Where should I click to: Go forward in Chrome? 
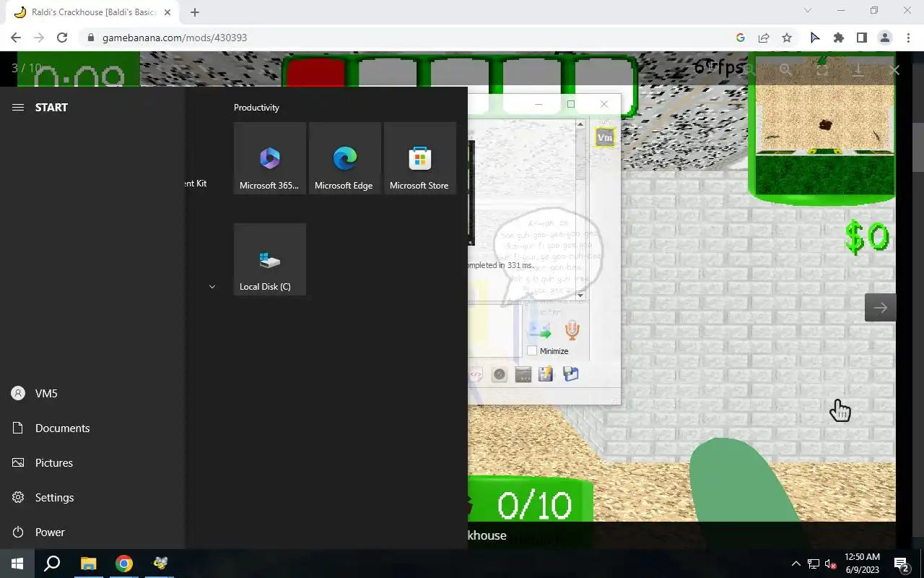tap(39, 38)
